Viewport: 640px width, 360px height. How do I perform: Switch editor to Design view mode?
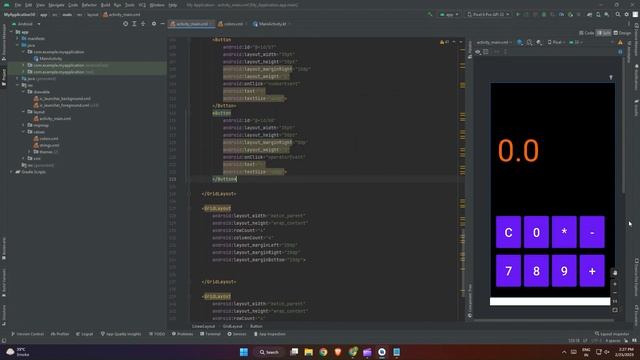tap(622, 33)
